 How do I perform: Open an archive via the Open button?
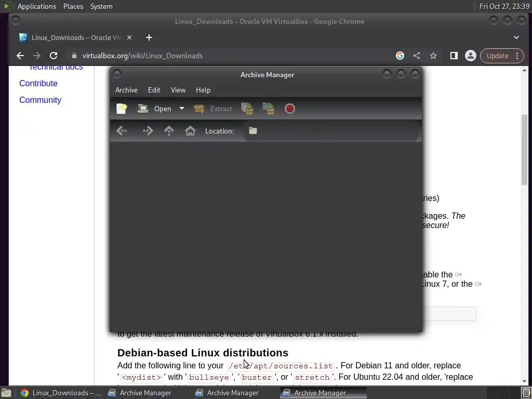click(x=155, y=109)
